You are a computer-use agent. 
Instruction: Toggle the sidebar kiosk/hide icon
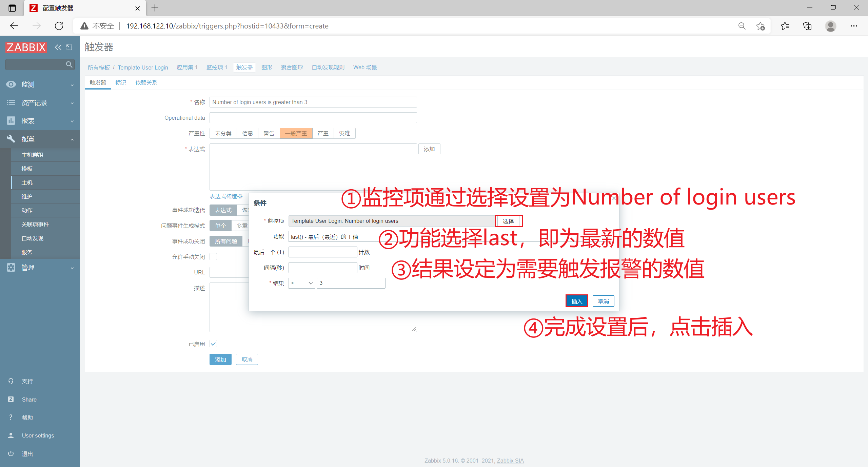coord(69,47)
